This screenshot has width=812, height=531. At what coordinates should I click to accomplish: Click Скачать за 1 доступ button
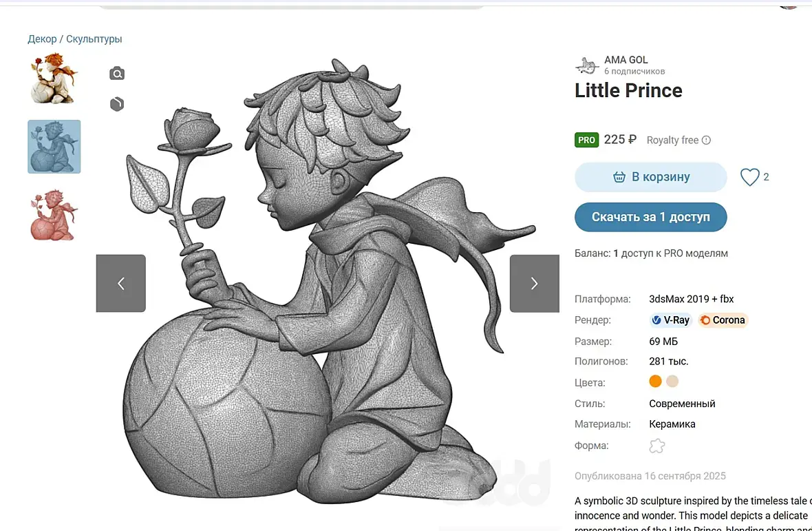pyautogui.click(x=650, y=217)
